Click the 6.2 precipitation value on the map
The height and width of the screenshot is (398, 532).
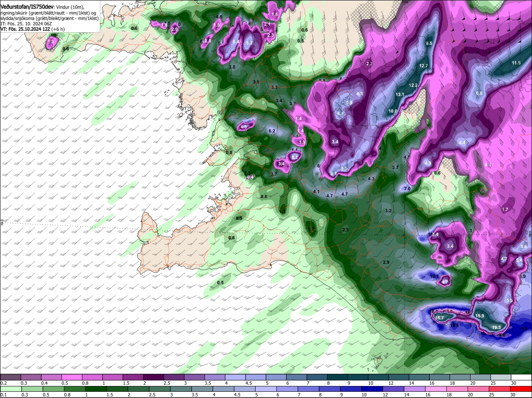[272, 131]
